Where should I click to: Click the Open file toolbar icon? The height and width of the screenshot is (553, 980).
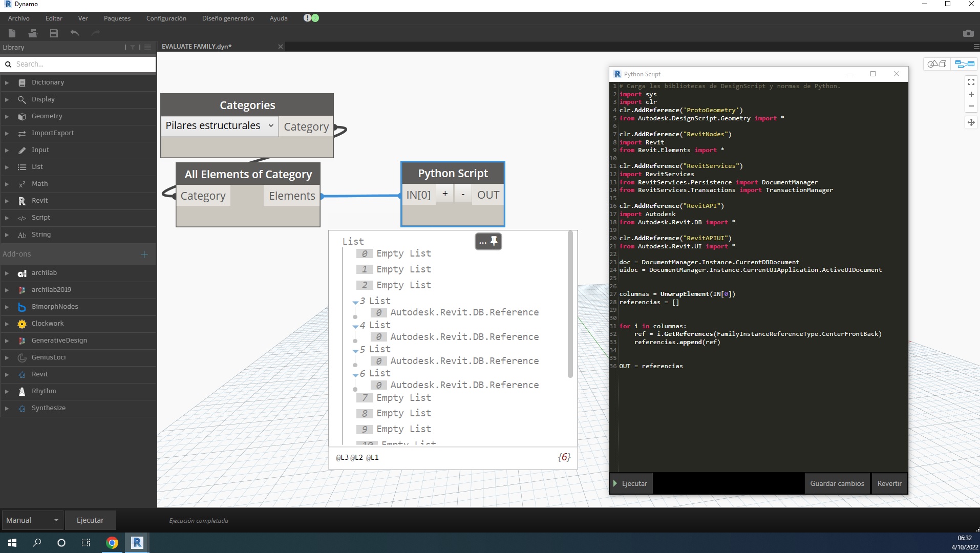coord(33,33)
